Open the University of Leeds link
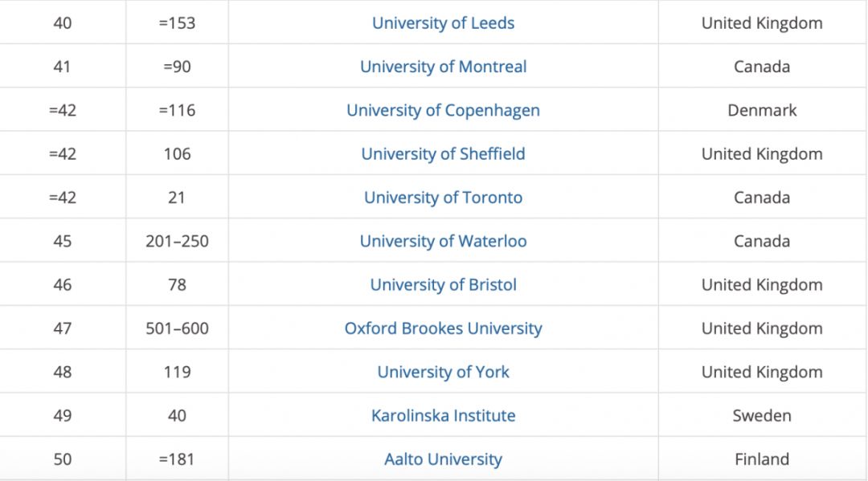 pos(443,22)
